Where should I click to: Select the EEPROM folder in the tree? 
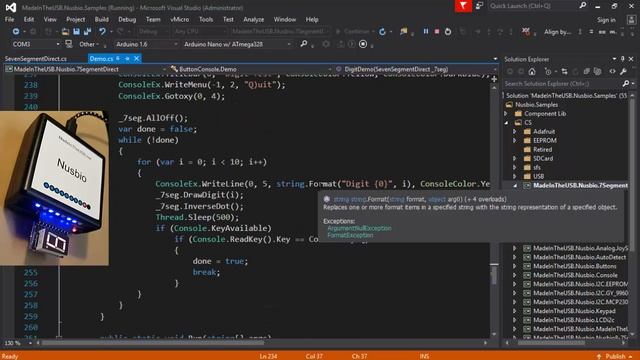[544, 140]
